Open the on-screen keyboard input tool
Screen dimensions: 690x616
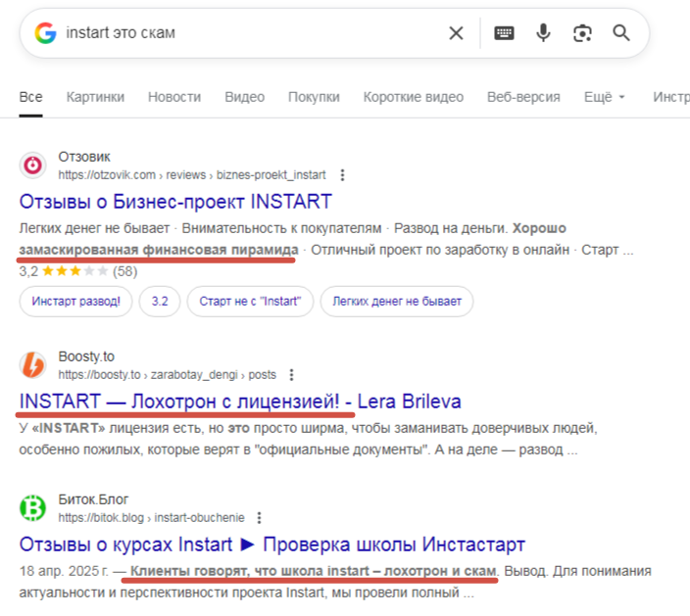[x=504, y=33]
